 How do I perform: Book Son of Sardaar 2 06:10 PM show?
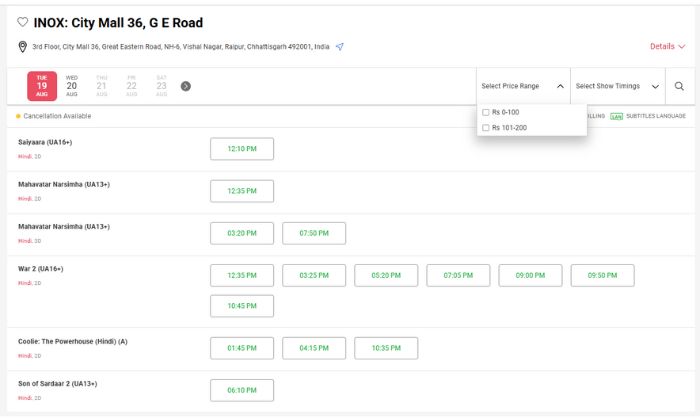[x=242, y=390]
